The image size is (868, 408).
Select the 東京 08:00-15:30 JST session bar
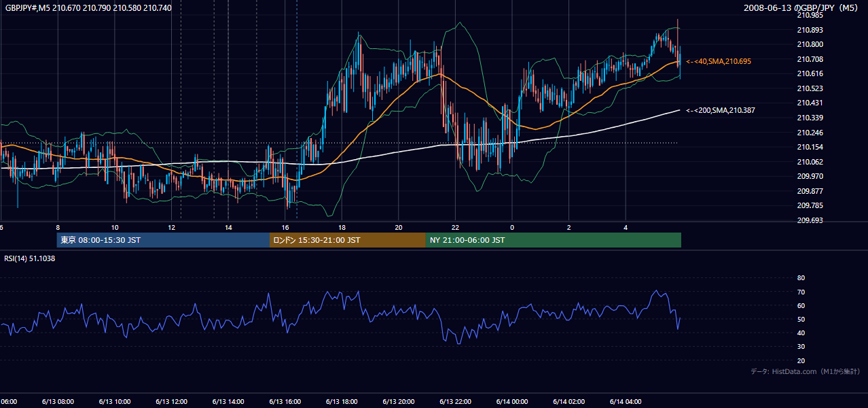[163, 240]
